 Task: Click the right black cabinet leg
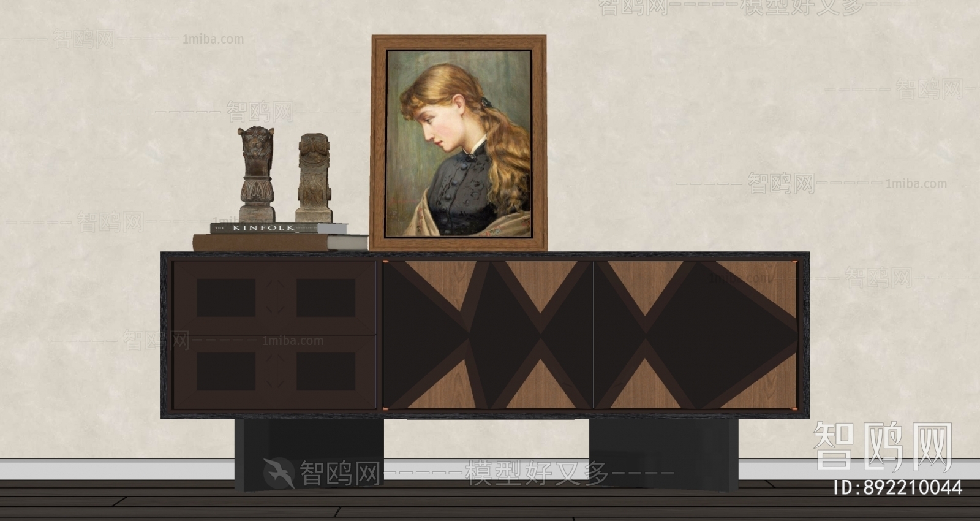click(x=663, y=454)
